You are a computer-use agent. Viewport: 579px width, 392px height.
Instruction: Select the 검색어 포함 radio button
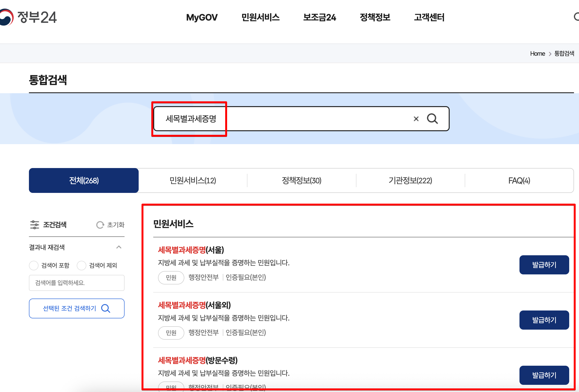(x=34, y=266)
